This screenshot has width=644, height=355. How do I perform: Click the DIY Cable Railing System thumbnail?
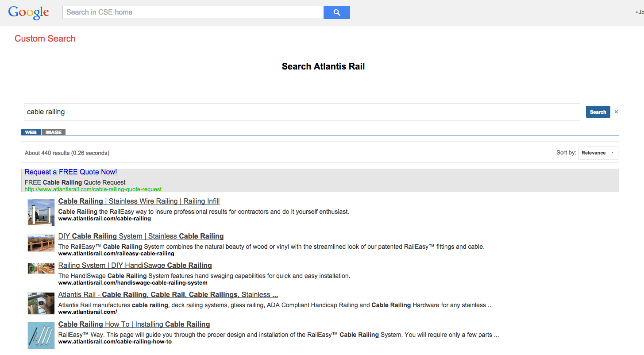(41, 243)
